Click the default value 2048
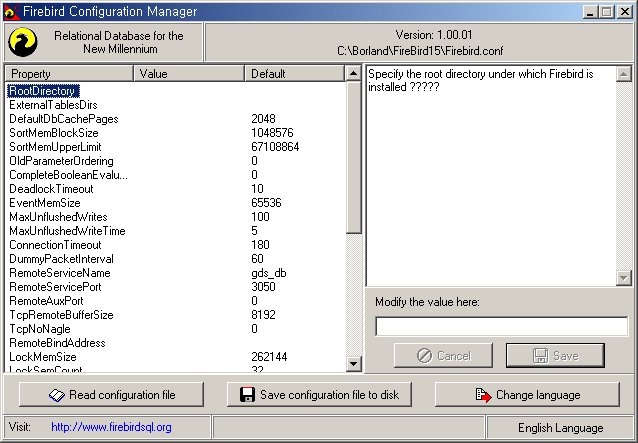This screenshot has width=638, height=443. [x=263, y=119]
